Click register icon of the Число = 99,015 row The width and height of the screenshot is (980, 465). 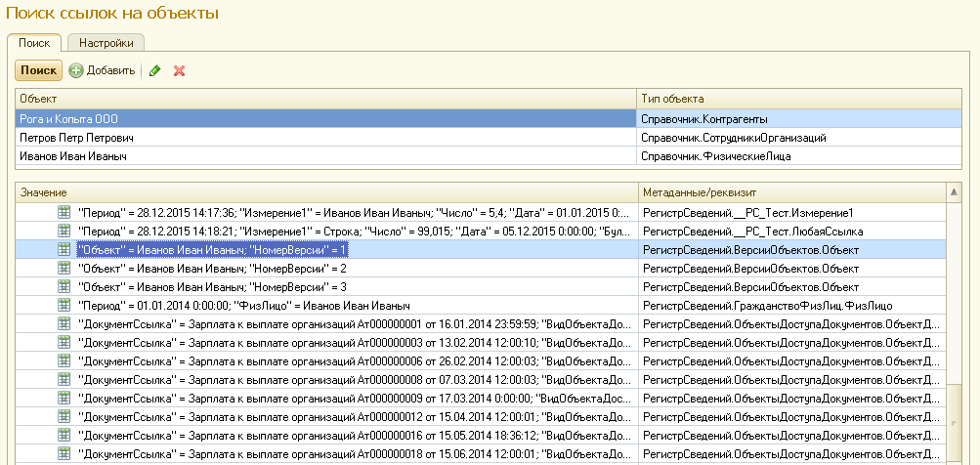point(64,232)
